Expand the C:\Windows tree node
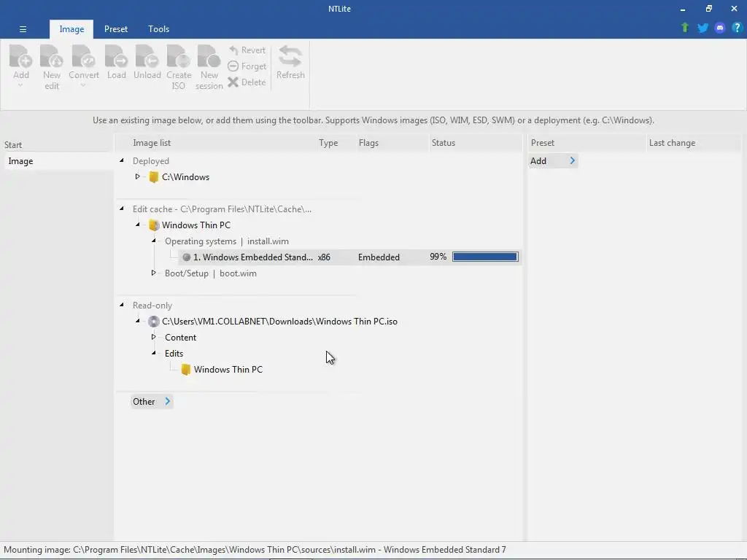The width and height of the screenshot is (747, 560). point(137,176)
